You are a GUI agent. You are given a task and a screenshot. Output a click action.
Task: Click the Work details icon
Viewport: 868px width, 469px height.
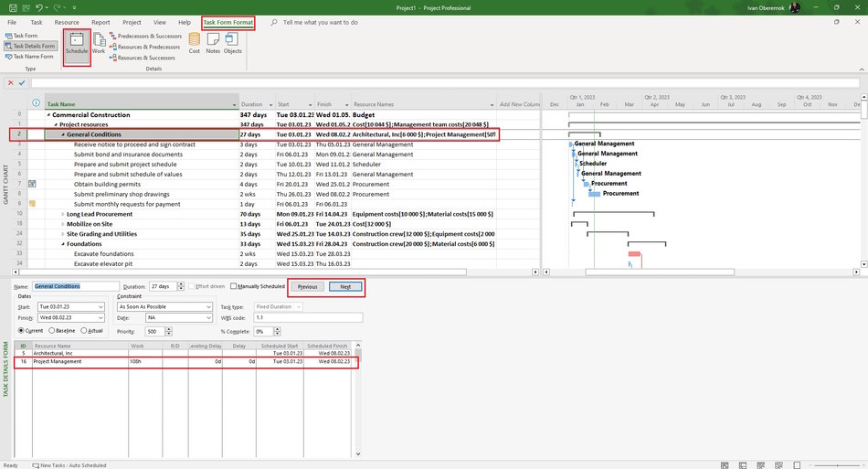(99, 43)
